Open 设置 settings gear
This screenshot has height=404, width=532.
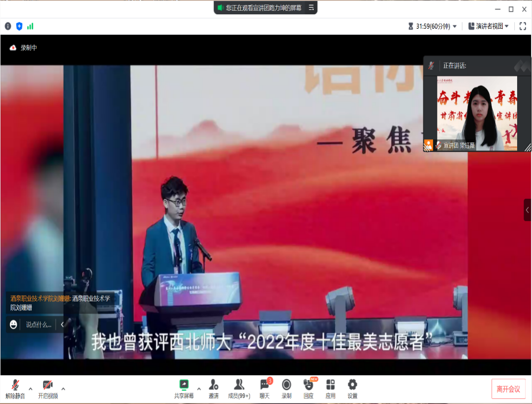(x=352, y=389)
